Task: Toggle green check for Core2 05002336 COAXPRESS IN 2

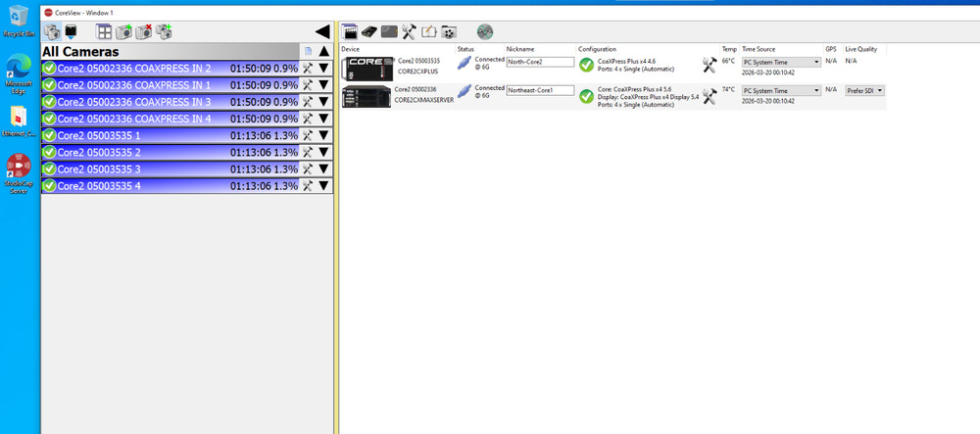Action: [x=49, y=69]
